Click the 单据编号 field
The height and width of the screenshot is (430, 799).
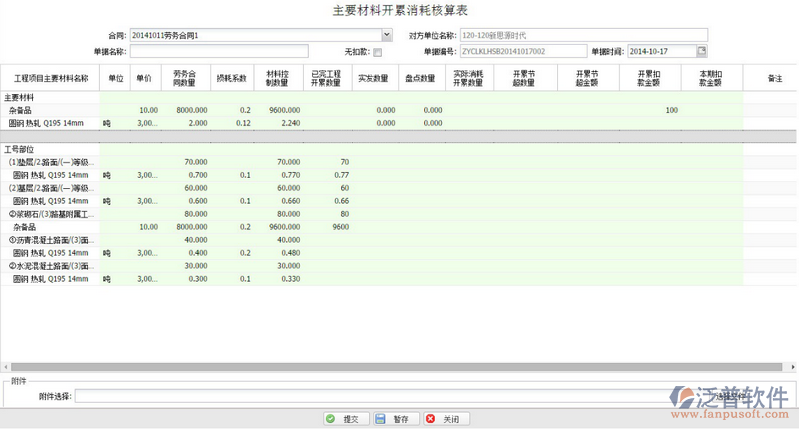(522, 51)
